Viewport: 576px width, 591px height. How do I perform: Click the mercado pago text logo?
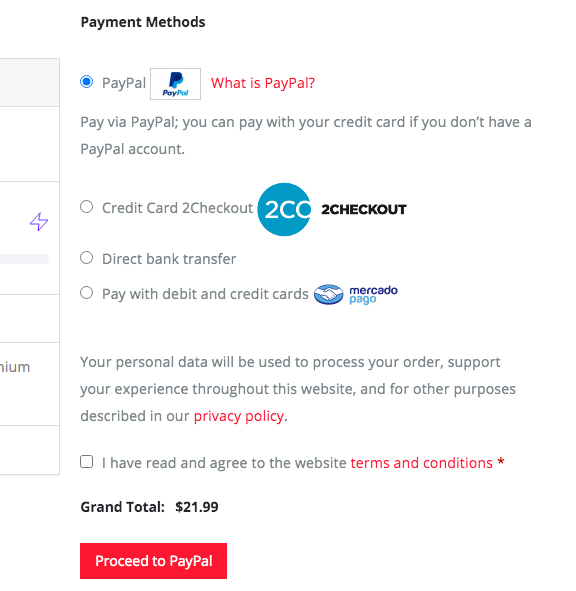coord(373,295)
